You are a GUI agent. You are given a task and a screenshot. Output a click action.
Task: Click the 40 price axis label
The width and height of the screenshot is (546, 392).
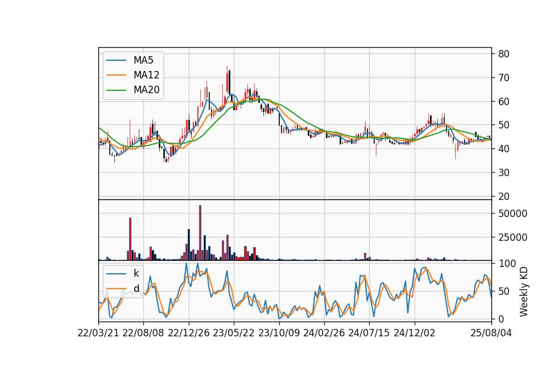coord(504,149)
